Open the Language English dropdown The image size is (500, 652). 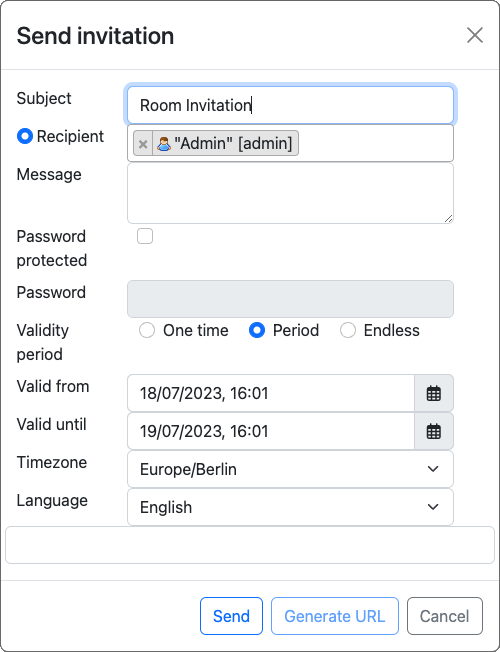[x=290, y=507]
